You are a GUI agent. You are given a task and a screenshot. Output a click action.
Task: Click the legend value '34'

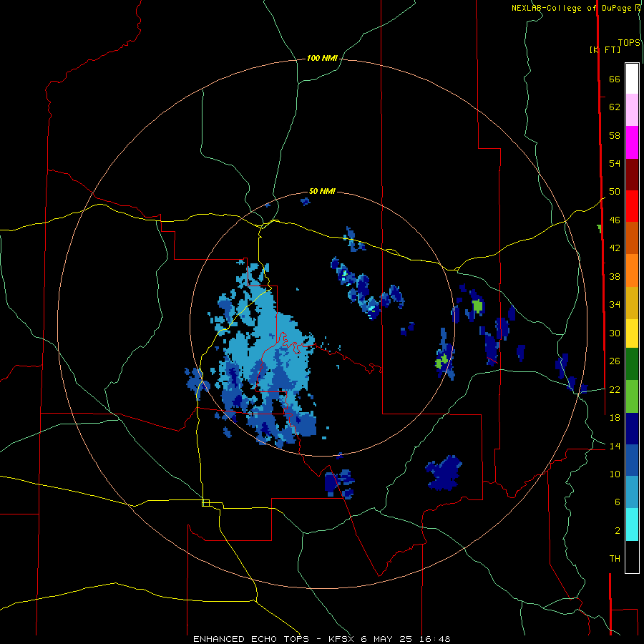pyautogui.click(x=615, y=305)
